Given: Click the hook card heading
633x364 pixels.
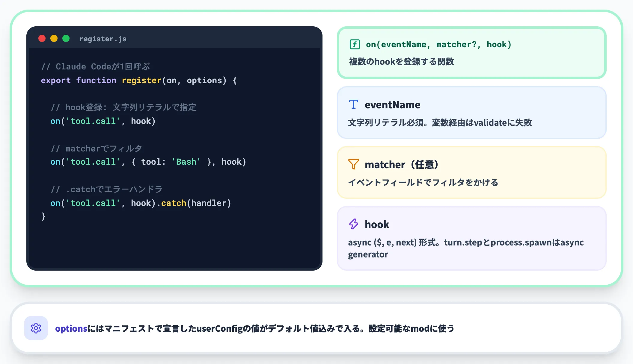Looking at the screenshot, I should (377, 225).
